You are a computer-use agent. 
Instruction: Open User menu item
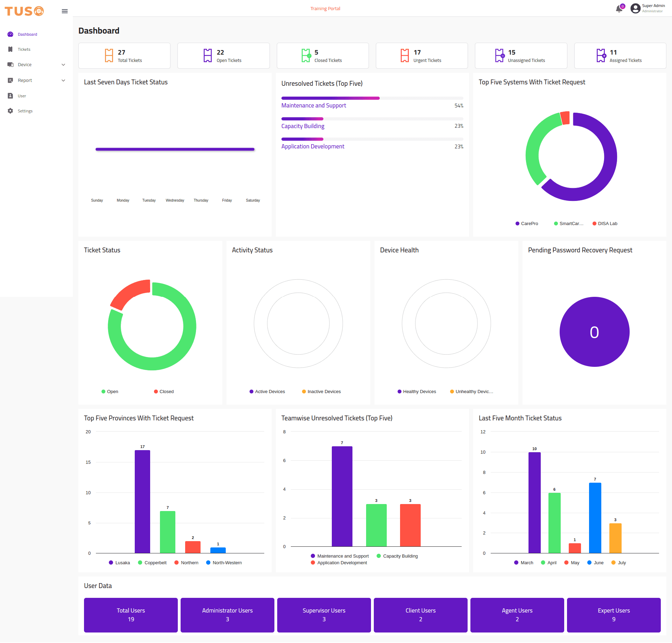coord(22,96)
